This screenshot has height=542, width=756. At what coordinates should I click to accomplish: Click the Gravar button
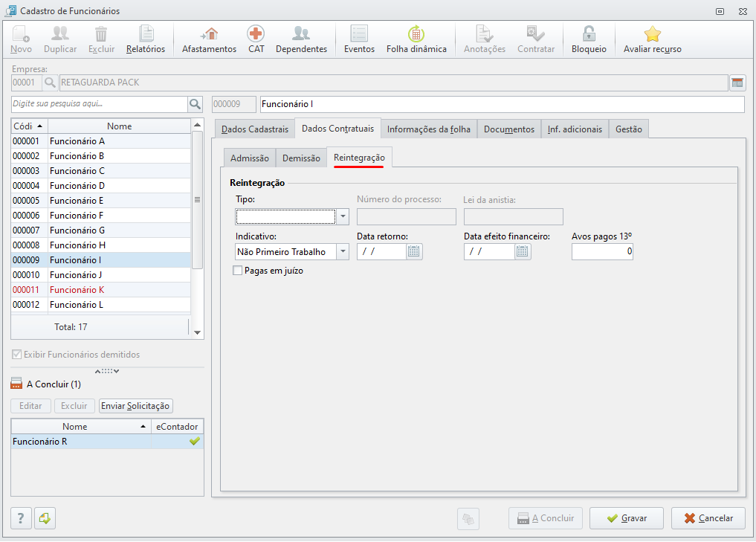[627, 518]
